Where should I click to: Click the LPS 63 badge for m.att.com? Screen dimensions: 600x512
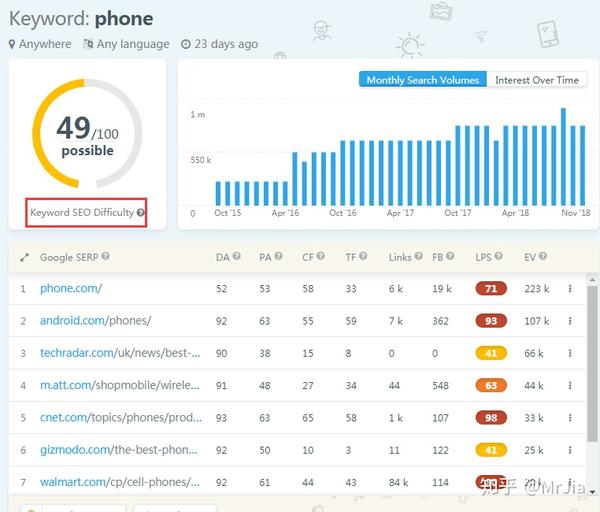point(491,385)
